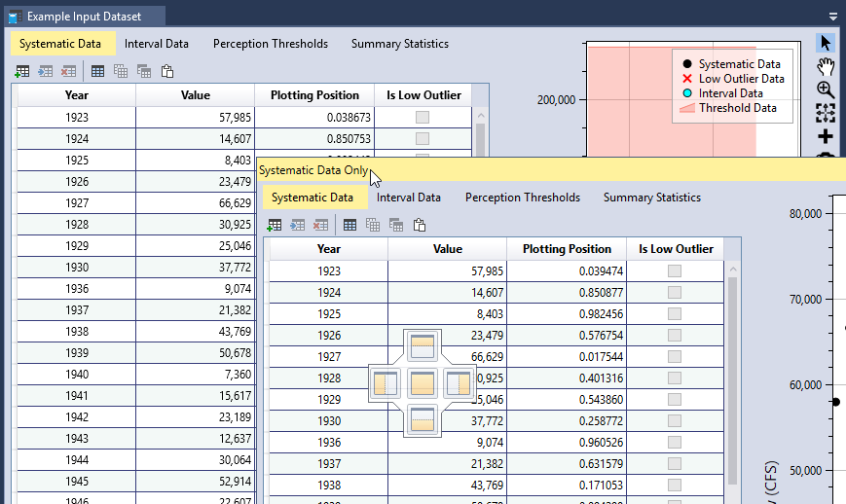Open Interval Data tab in back window
Image resolution: width=846 pixels, height=504 pixels.
(157, 44)
